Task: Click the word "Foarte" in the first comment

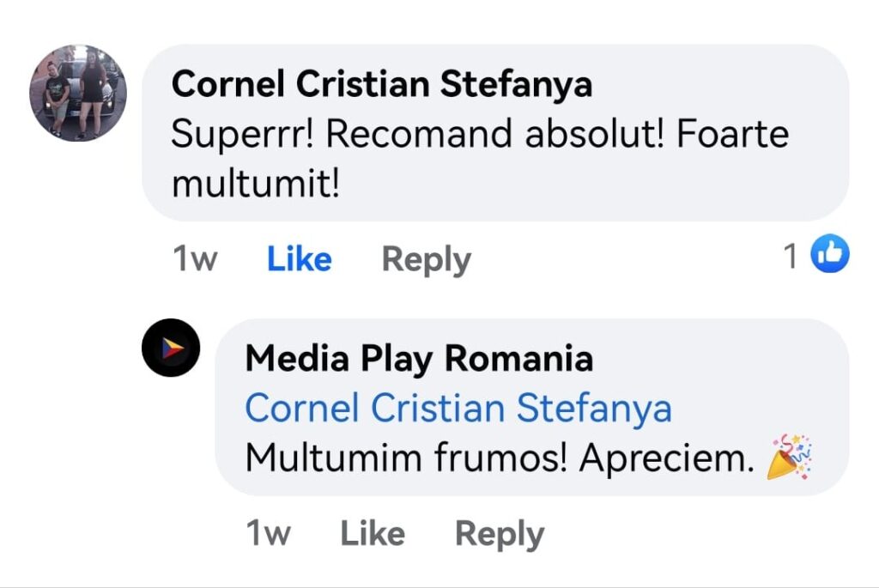Action: click(x=733, y=135)
